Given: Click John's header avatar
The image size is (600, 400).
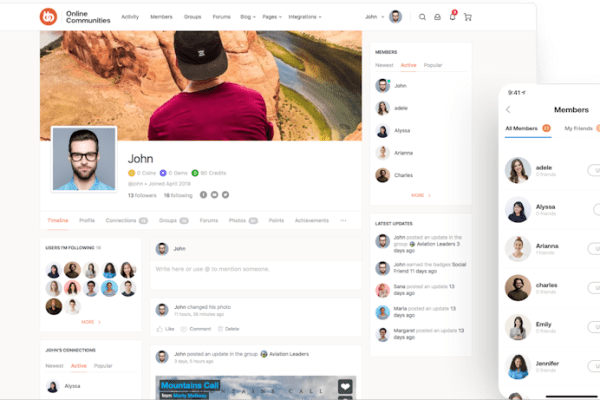Looking at the screenshot, I should [395, 17].
